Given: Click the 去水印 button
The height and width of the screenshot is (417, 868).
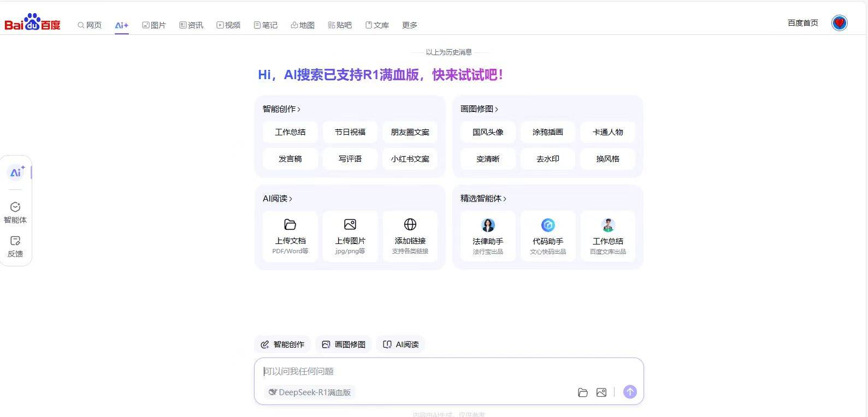Looking at the screenshot, I should [x=548, y=159].
